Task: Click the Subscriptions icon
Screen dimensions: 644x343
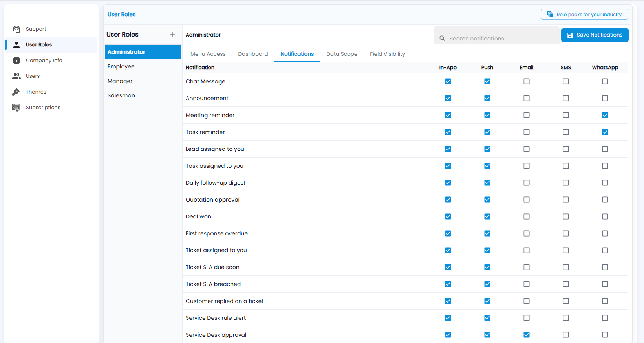Action: click(x=16, y=108)
